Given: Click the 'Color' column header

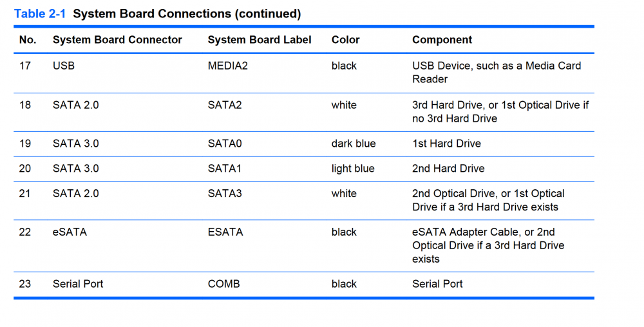Looking at the screenshot, I should click(x=346, y=40).
